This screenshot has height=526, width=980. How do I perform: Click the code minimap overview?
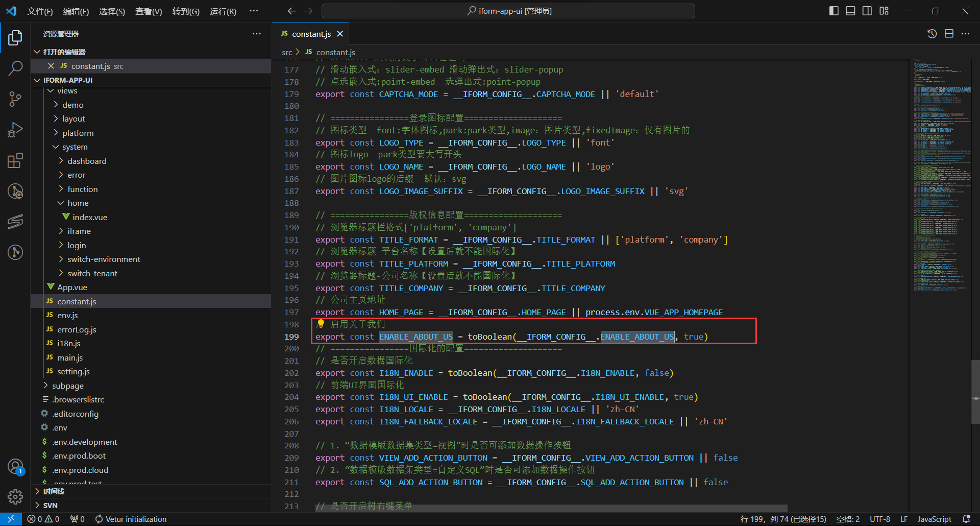coord(942,174)
